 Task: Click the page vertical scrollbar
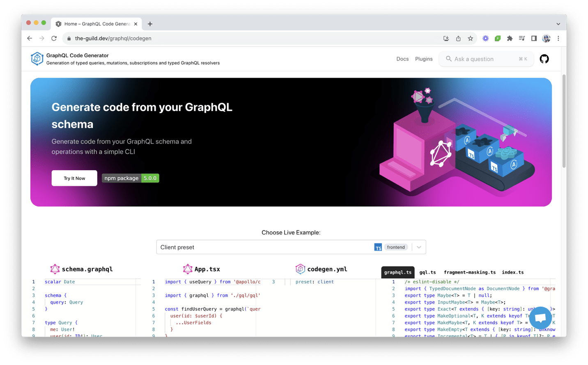click(564, 121)
